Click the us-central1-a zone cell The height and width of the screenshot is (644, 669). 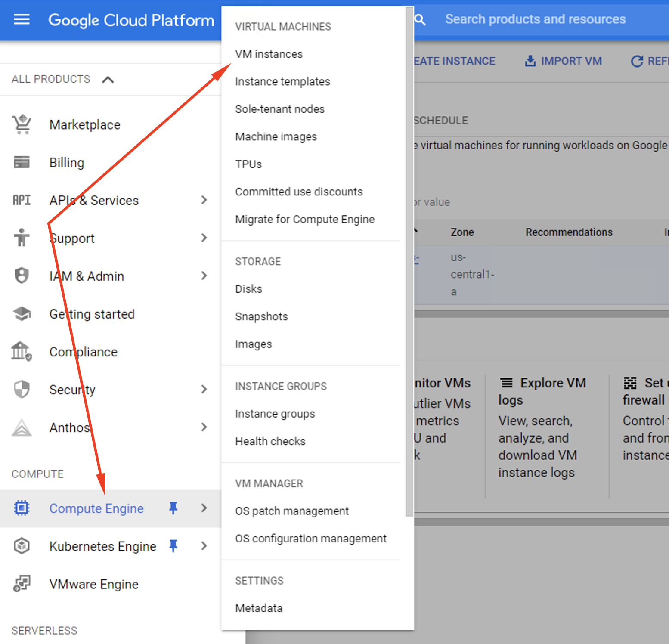pos(472,275)
